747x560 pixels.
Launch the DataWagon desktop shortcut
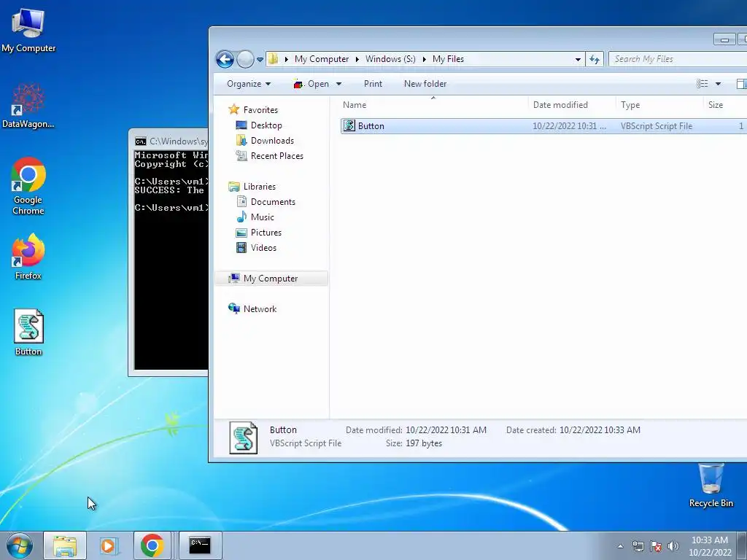tap(28, 106)
